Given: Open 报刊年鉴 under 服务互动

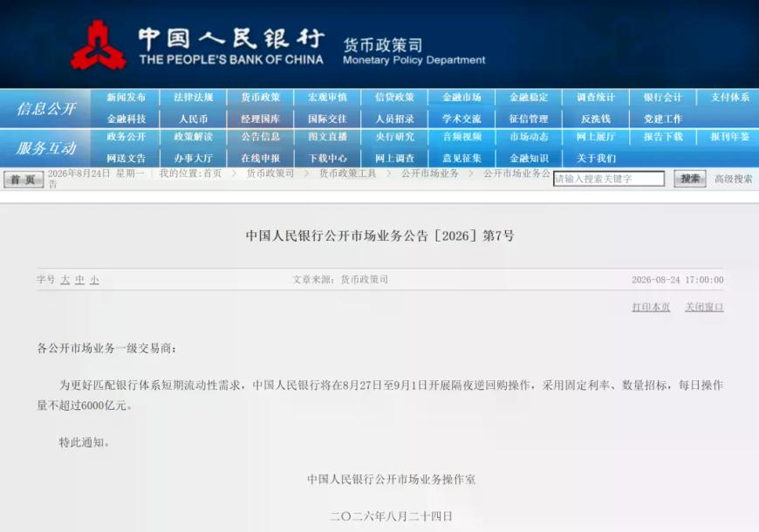Looking at the screenshot, I should 730,137.
